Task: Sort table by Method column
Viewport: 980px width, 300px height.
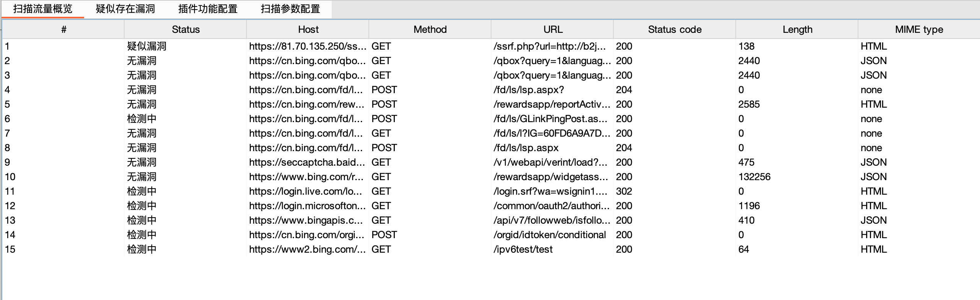Action: pos(430,29)
